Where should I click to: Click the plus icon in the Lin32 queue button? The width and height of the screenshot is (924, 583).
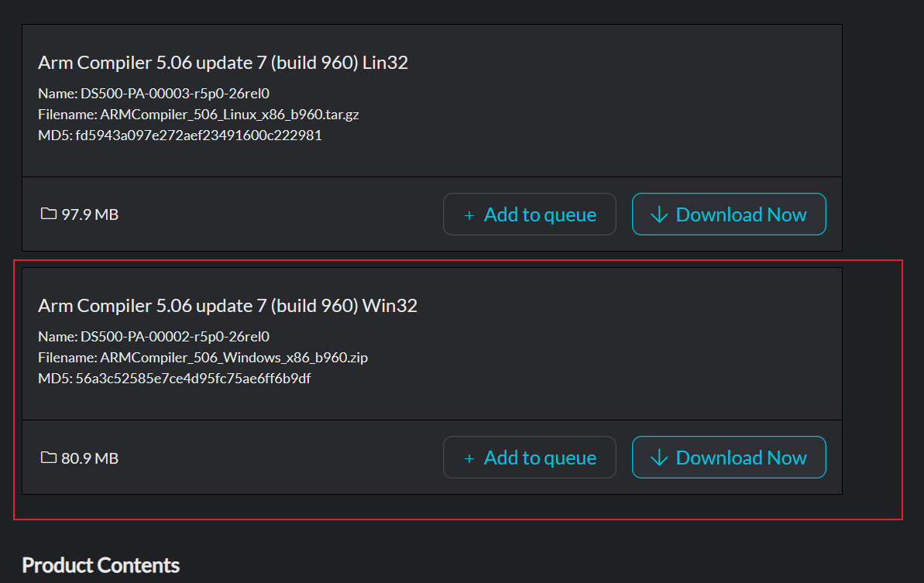coord(469,215)
